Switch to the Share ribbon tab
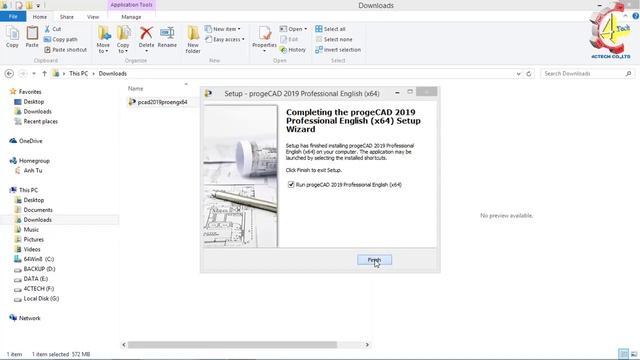The image size is (640, 360). pyautogui.click(x=67, y=17)
